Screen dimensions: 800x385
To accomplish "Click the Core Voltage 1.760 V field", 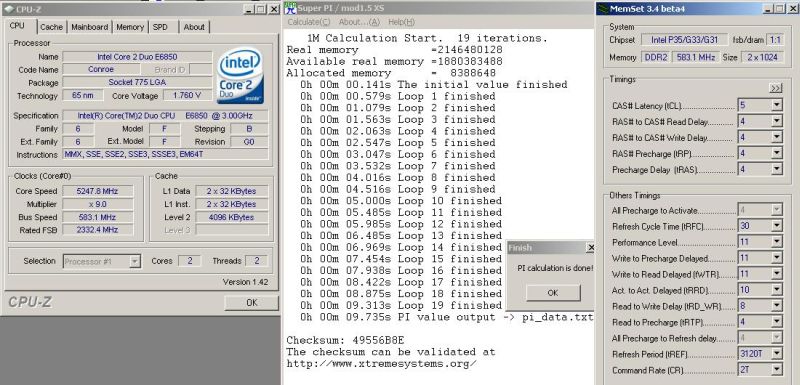I will click(188, 95).
